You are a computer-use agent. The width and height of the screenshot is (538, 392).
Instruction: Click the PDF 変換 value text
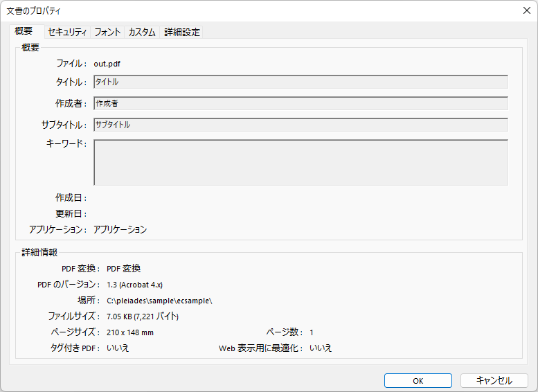(123, 269)
